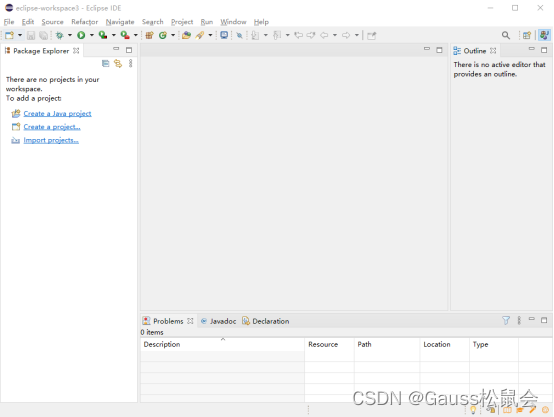This screenshot has width=554, height=417.
Task: Click the New Java Class icon
Action: pos(163,35)
